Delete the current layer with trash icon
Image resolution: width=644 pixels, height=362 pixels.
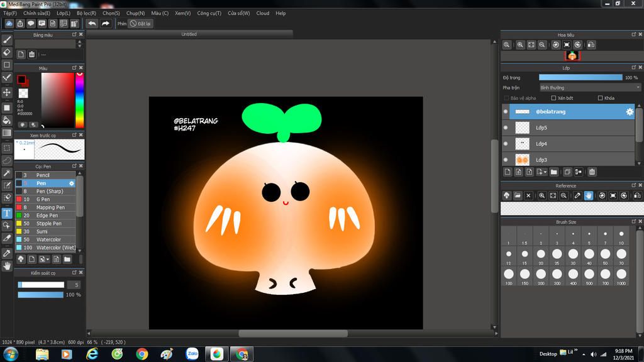(592, 172)
